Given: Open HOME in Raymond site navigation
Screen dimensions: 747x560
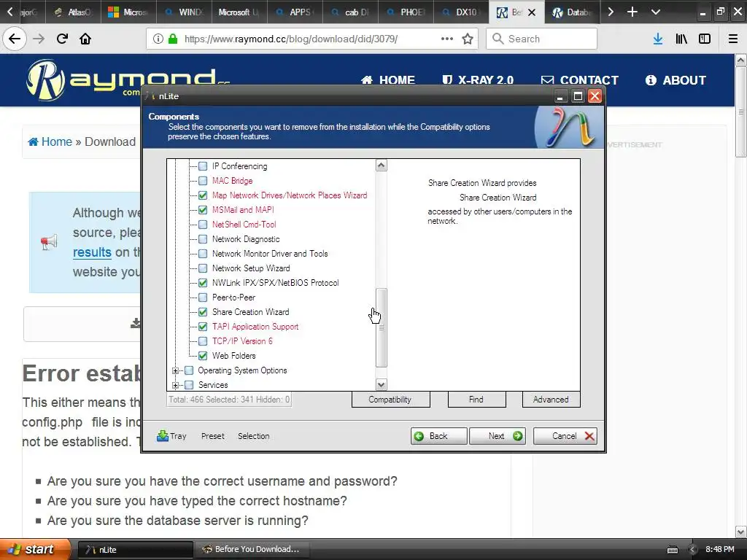Looking at the screenshot, I should (x=388, y=80).
